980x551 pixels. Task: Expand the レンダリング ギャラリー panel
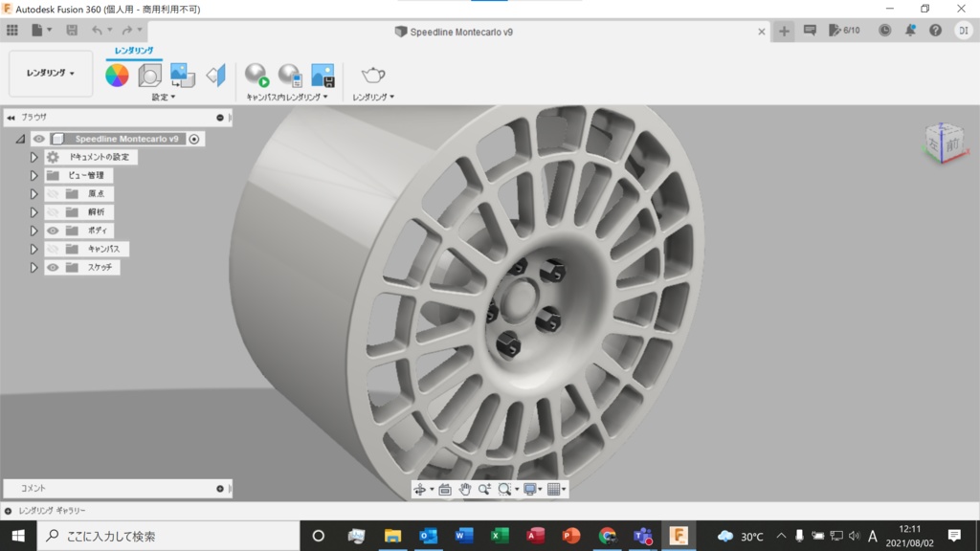point(9,511)
